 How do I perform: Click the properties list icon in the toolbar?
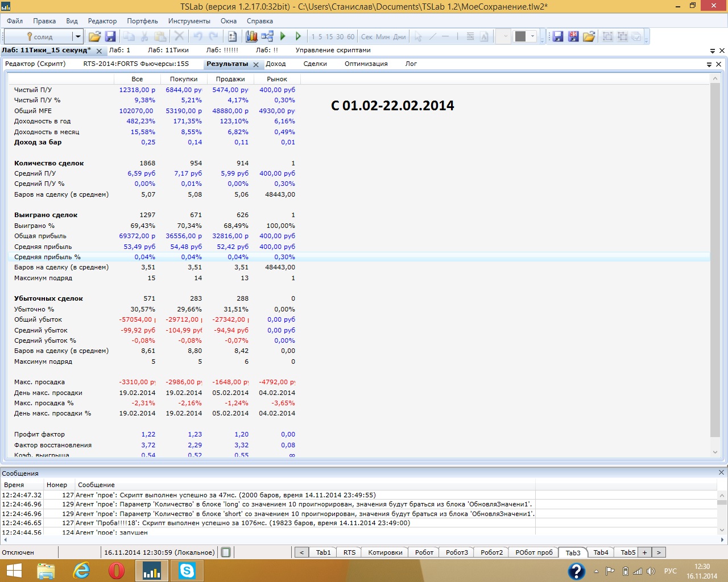233,36
